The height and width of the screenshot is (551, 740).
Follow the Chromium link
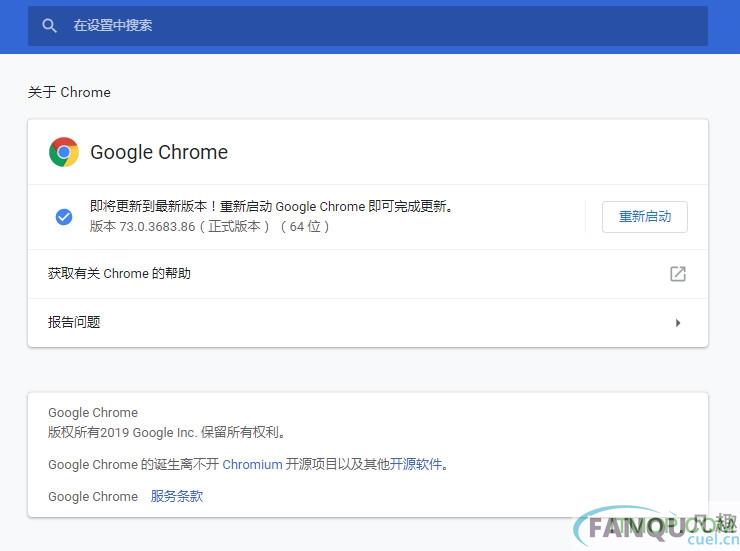pyautogui.click(x=252, y=465)
